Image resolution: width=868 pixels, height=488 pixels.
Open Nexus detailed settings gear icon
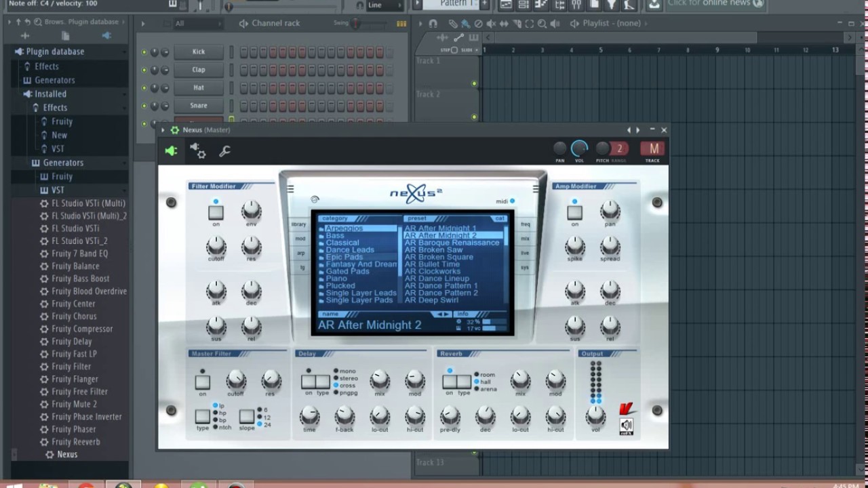pyautogui.click(x=197, y=151)
